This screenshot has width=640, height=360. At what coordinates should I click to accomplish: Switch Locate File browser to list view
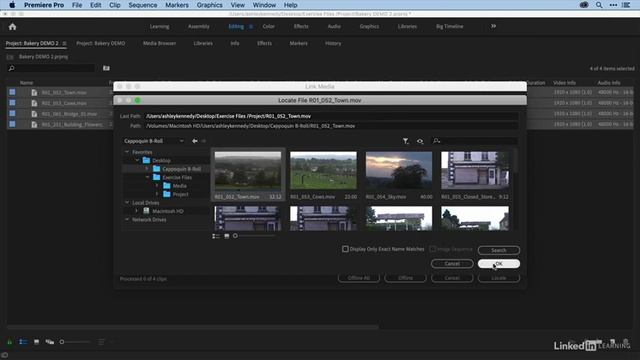click(x=216, y=236)
